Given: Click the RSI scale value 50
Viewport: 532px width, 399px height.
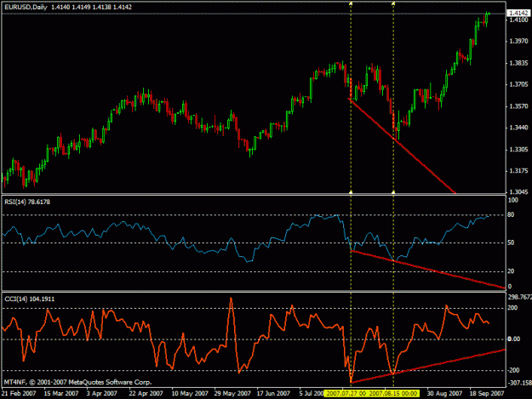Looking at the screenshot, I should (x=511, y=242).
